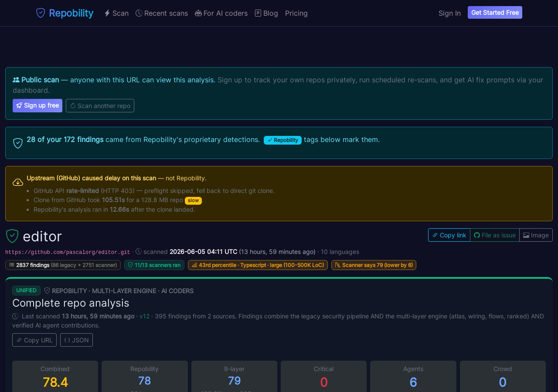This screenshot has width=558, height=392.
Task: Click the Get Started Free button
Action: pyautogui.click(x=495, y=13)
